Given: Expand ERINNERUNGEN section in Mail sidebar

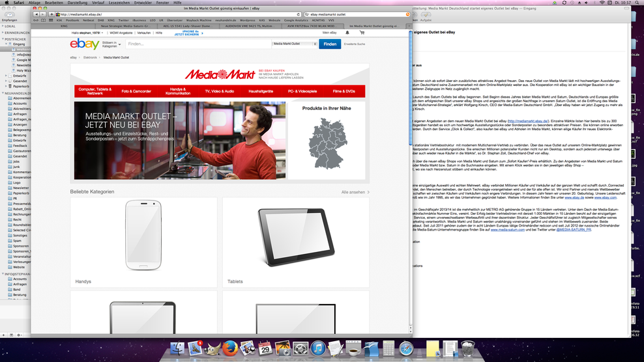Looking at the screenshot, I should pyautogui.click(x=3, y=33).
